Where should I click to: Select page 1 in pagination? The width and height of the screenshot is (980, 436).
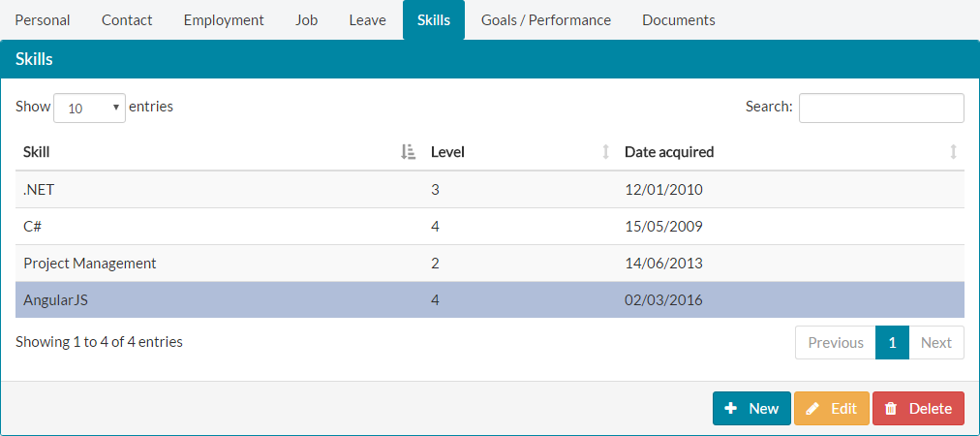pos(892,343)
